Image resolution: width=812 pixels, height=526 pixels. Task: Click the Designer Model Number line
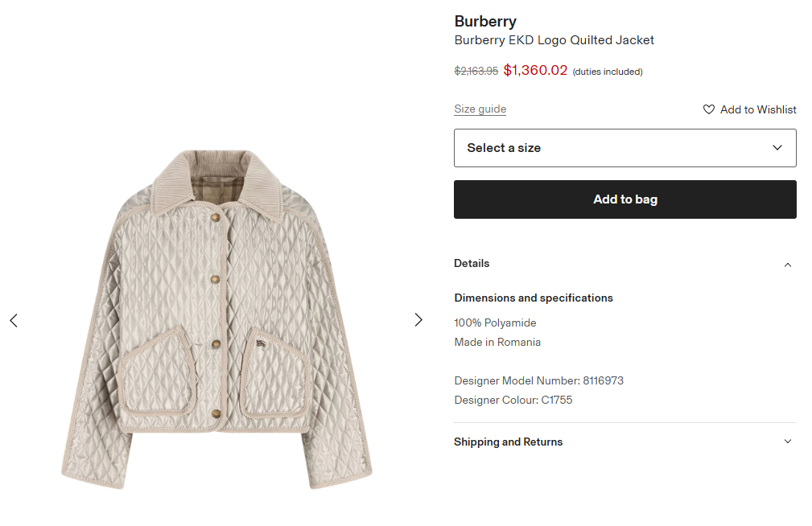tap(538, 380)
